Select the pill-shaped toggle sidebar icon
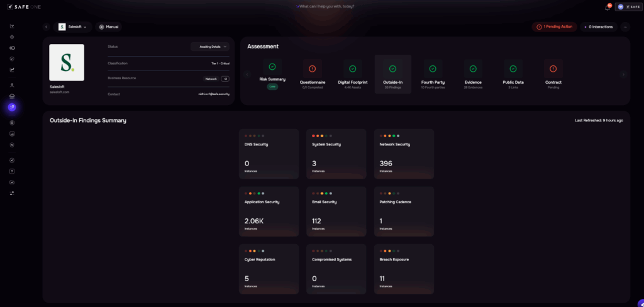 point(12,48)
